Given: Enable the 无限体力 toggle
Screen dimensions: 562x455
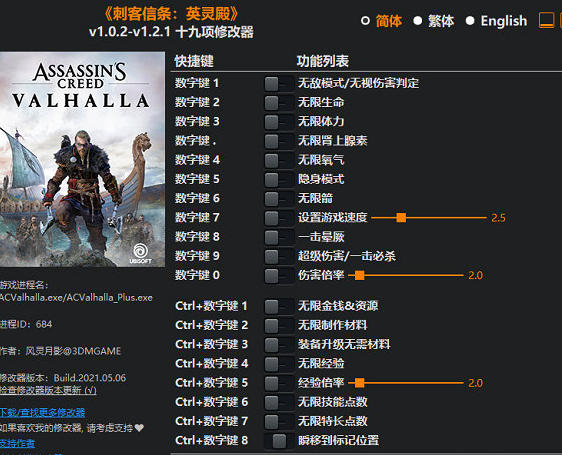Looking at the screenshot, I should point(279,122).
